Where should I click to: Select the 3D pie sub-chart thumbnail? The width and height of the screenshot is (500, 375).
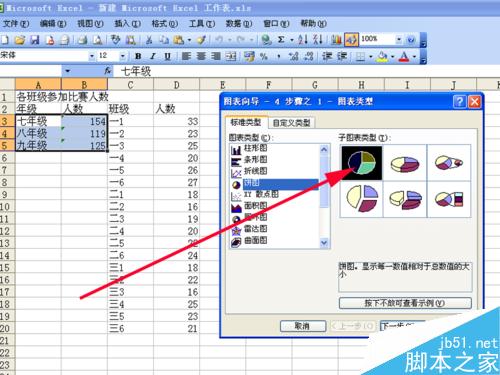[x=405, y=163]
